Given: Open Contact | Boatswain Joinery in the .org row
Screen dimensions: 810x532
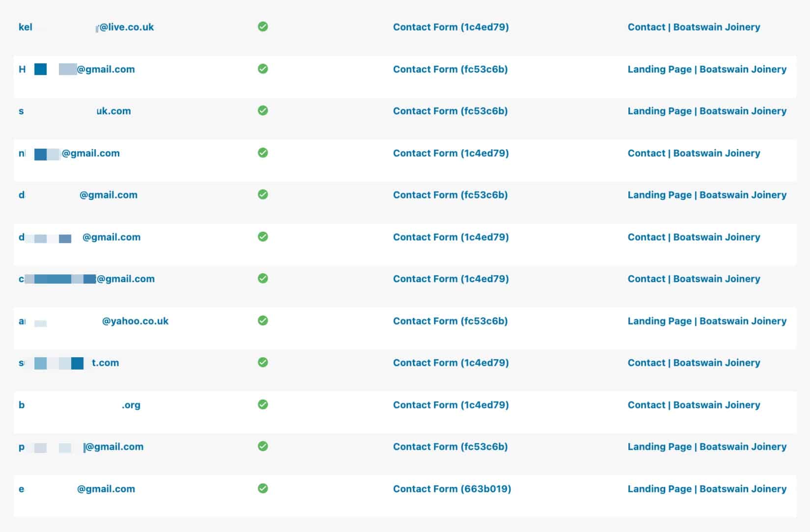Looking at the screenshot, I should (694, 405).
